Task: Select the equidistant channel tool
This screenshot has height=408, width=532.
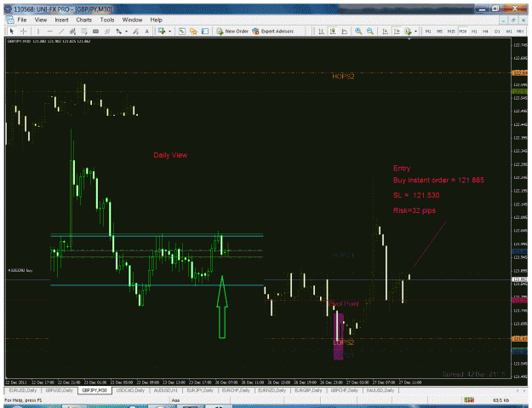Action: tap(72, 32)
